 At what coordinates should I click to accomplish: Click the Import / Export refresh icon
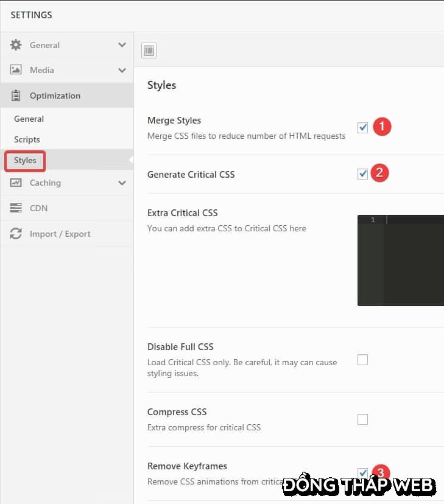coord(16,234)
